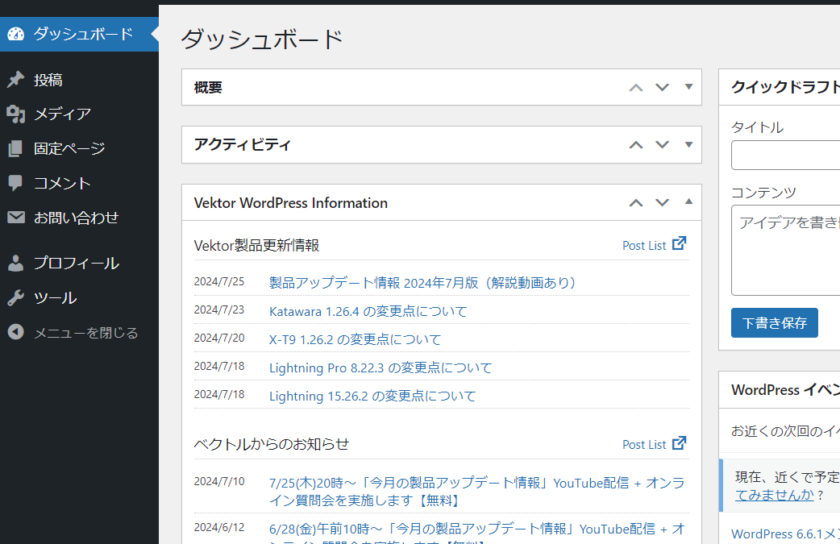Open ダッシュボード menu item
The width and height of the screenshot is (840, 544).
coord(79,34)
